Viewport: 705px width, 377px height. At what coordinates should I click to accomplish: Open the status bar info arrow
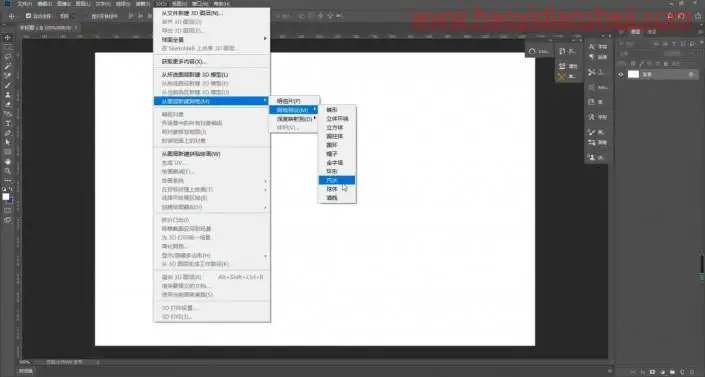coord(98,362)
